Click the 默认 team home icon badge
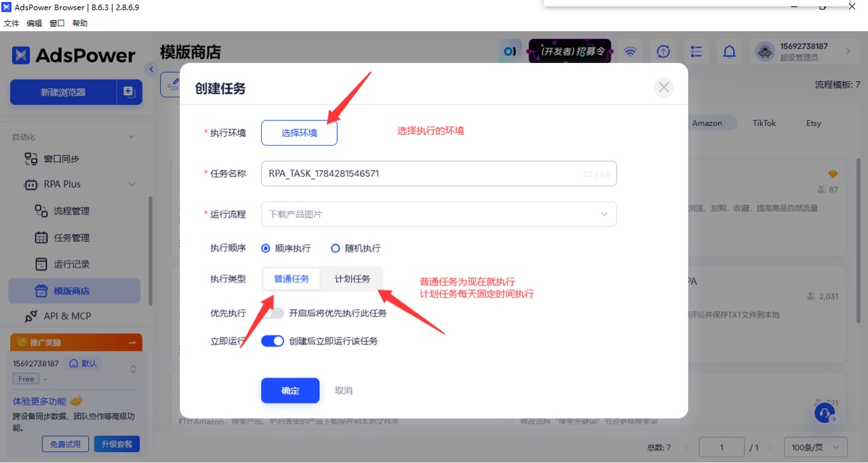Screen dimensions: 868x463 (83, 363)
